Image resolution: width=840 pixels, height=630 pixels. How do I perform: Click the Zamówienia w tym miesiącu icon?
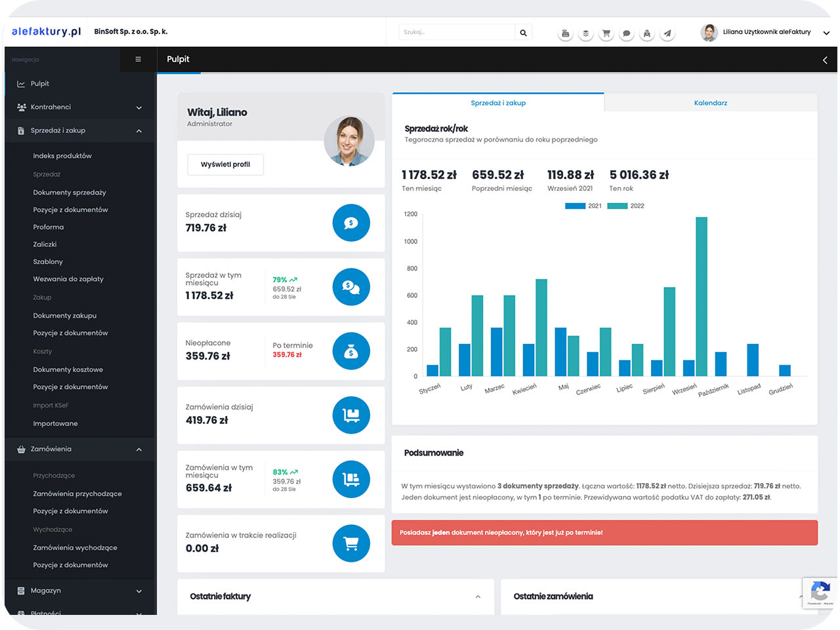coord(351,479)
